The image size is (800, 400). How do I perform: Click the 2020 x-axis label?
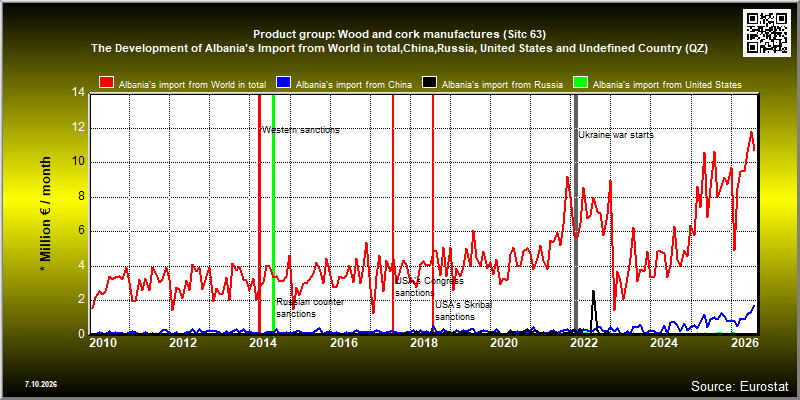point(504,342)
